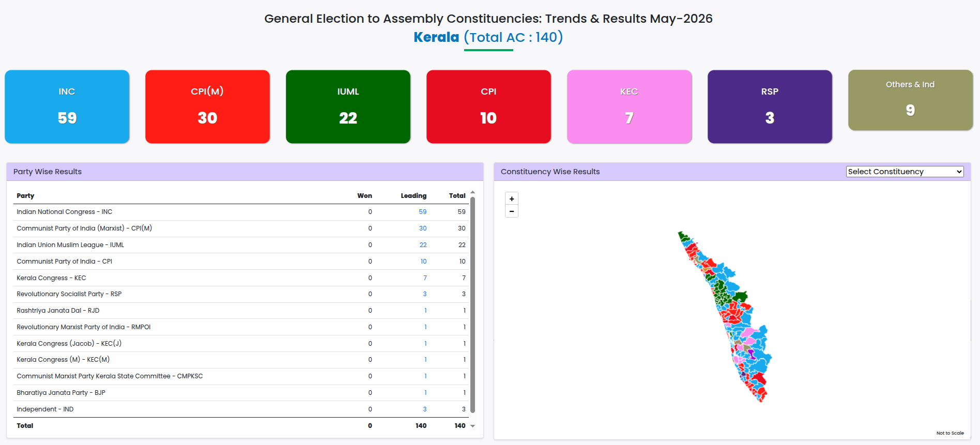Click the CPI(M) party card
The image size is (980, 445).
coord(208,107)
